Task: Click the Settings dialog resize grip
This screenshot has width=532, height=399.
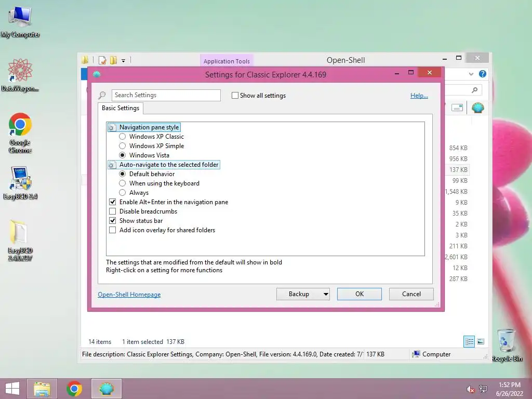Action: tap(437, 304)
